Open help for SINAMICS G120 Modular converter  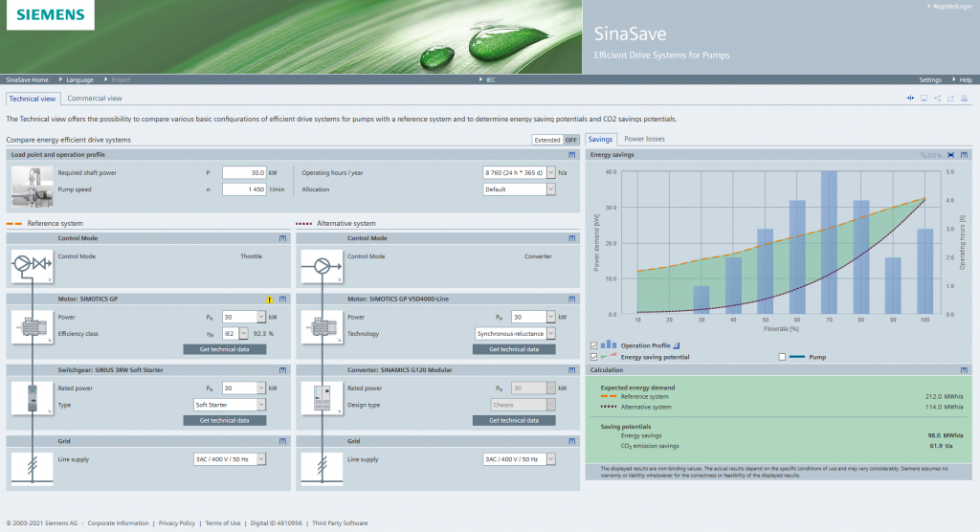click(571, 370)
